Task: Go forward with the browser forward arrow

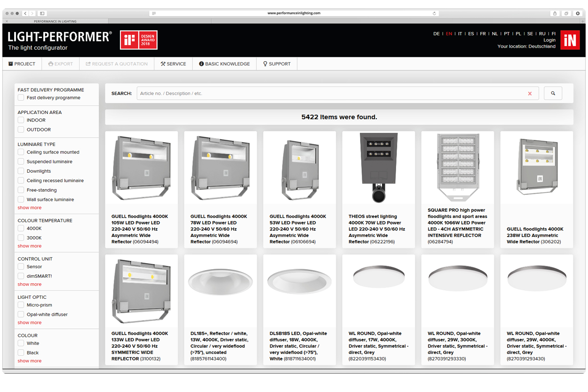Action: tap(32, 13)
